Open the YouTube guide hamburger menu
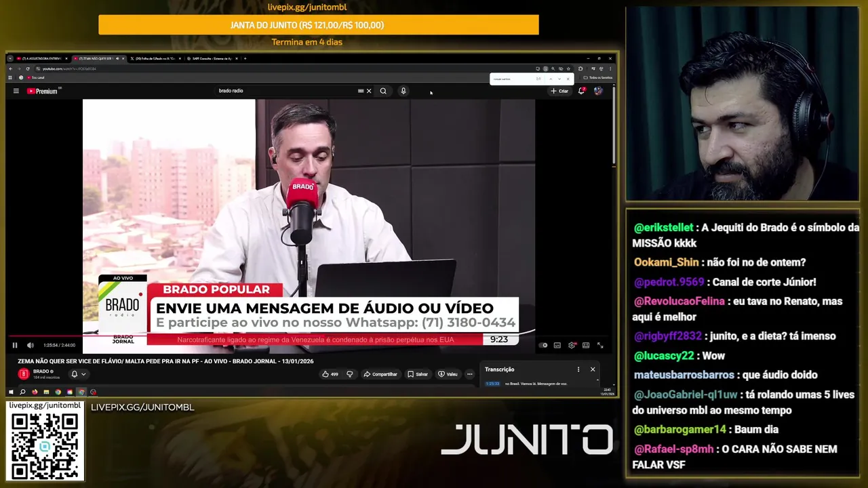The width and height of the screenshot is (868, 488). click(x=16, y=91)
